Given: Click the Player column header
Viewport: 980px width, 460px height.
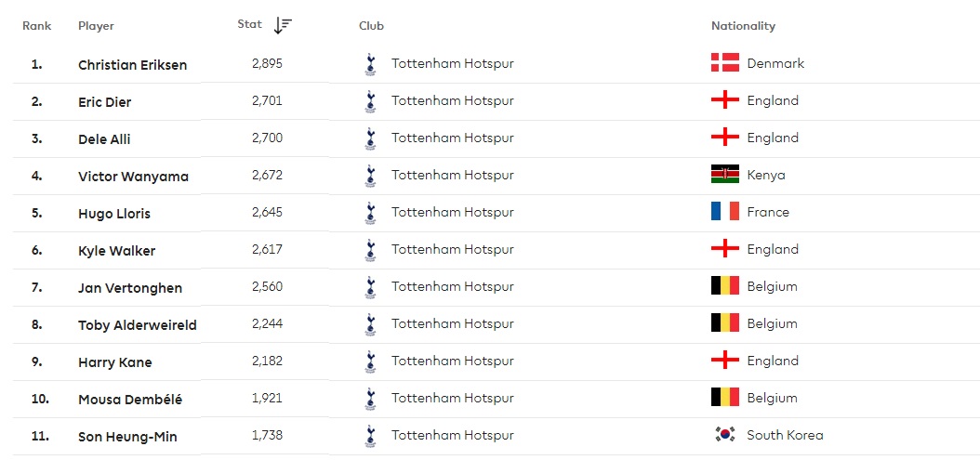Looking at the screenshot, I should tap(96, 26).
